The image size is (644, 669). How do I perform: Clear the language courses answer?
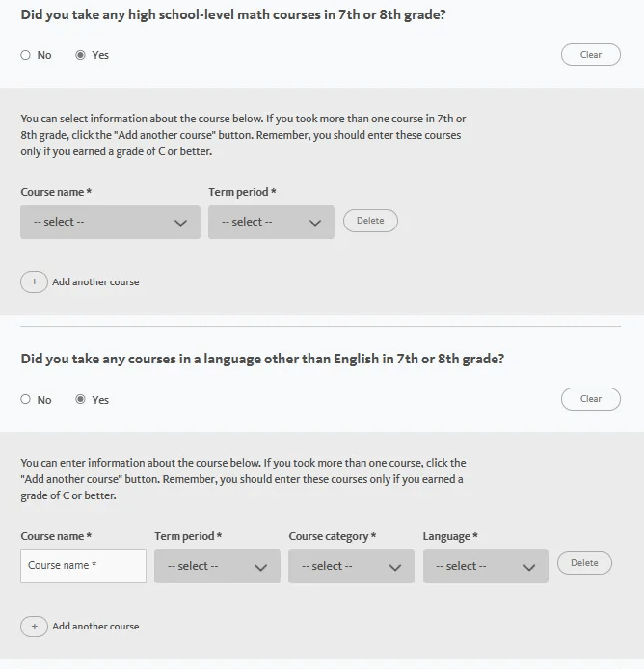click(590, 399)
